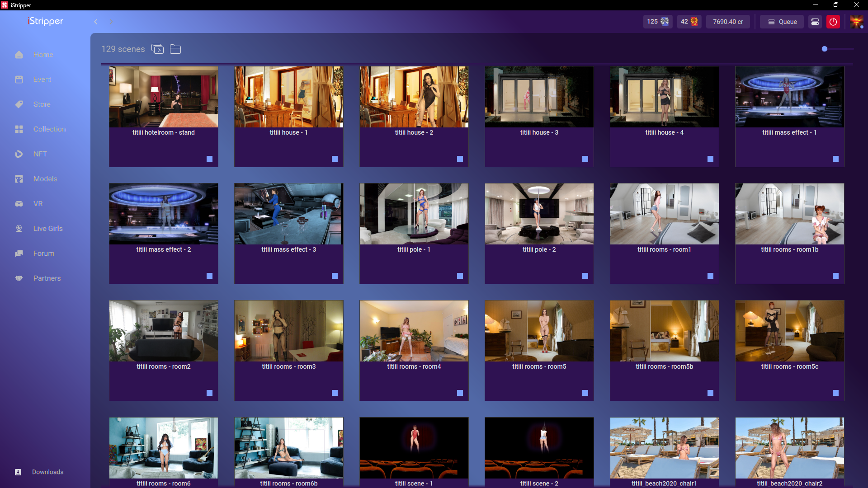Image resolution: width=868 pixels, height=488 pixels.
Task: Click the red power button icon
Action: pyautogui.click(x=833, y=22)
